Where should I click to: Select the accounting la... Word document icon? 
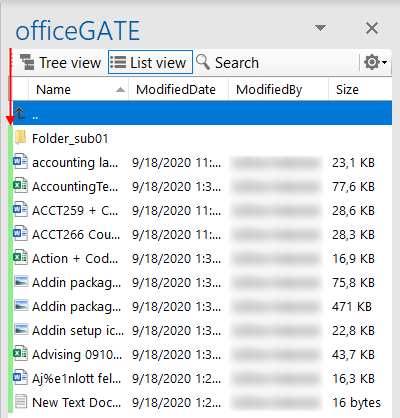[20, 162]
